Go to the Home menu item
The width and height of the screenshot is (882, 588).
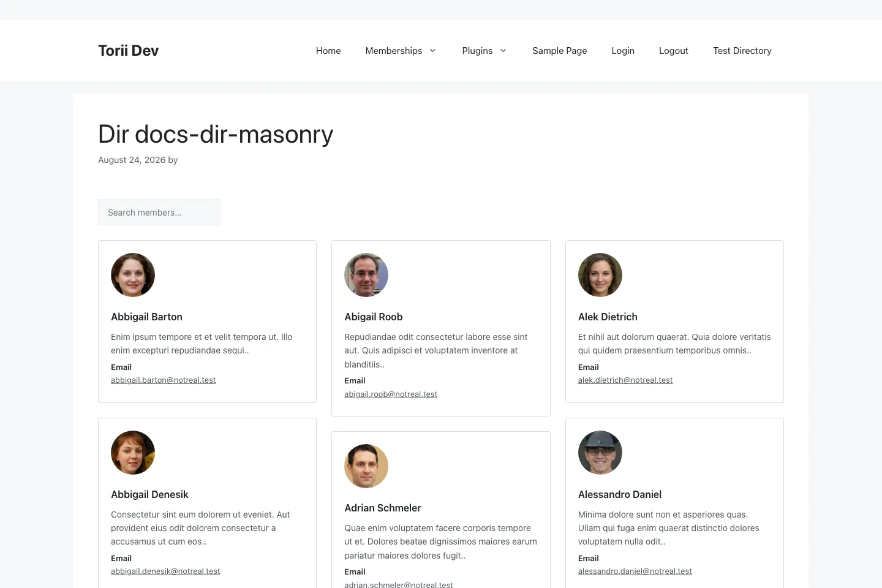pos(328,51)
